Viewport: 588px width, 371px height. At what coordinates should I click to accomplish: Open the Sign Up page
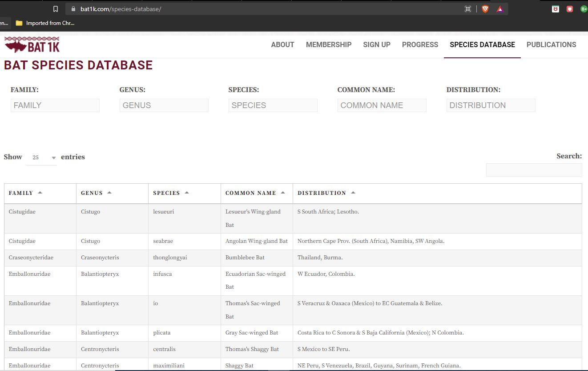coord(377,44)
